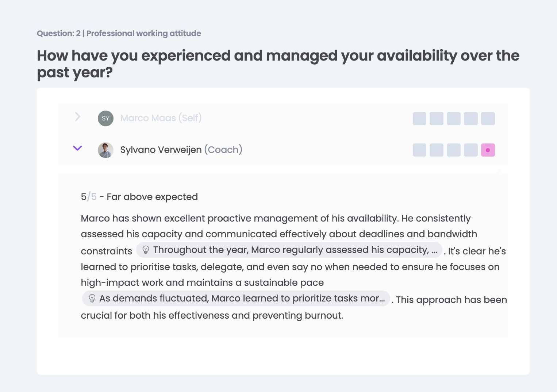557x392 pixels.
Task: Click lightbulb icon beside "Throughout the year"
Action: pos(146,250)
